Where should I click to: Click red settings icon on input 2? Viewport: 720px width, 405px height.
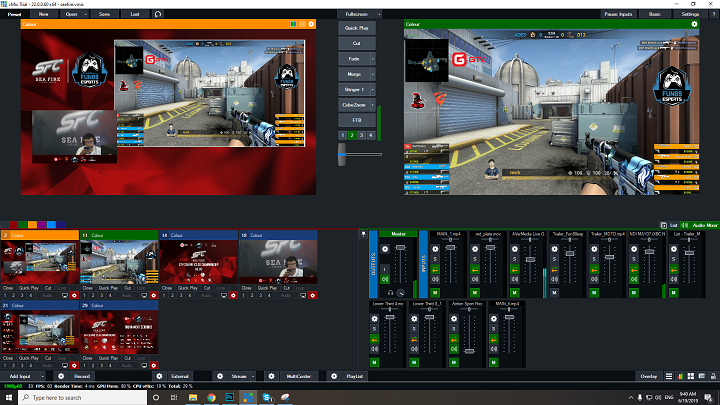(x=74, y=295)
